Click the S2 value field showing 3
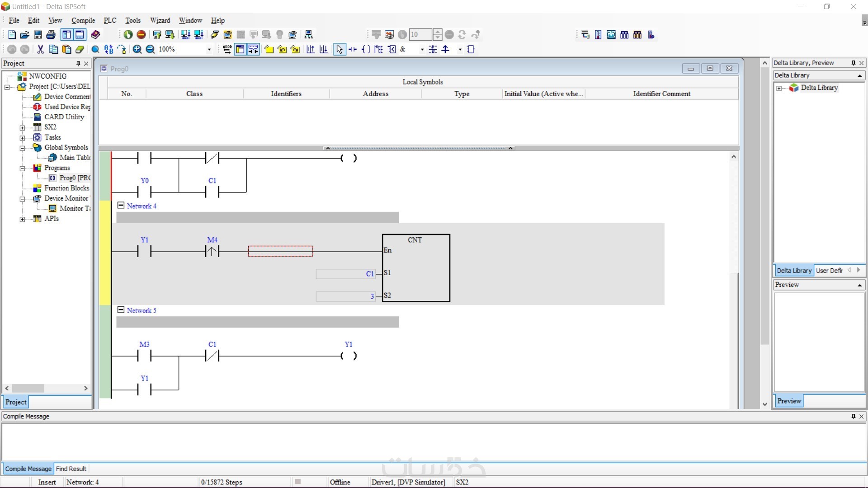 pos(346,296)
